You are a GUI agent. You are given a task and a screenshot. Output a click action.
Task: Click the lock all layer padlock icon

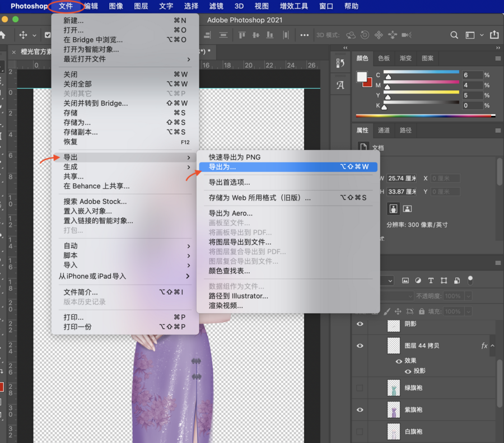coord(423,311)
